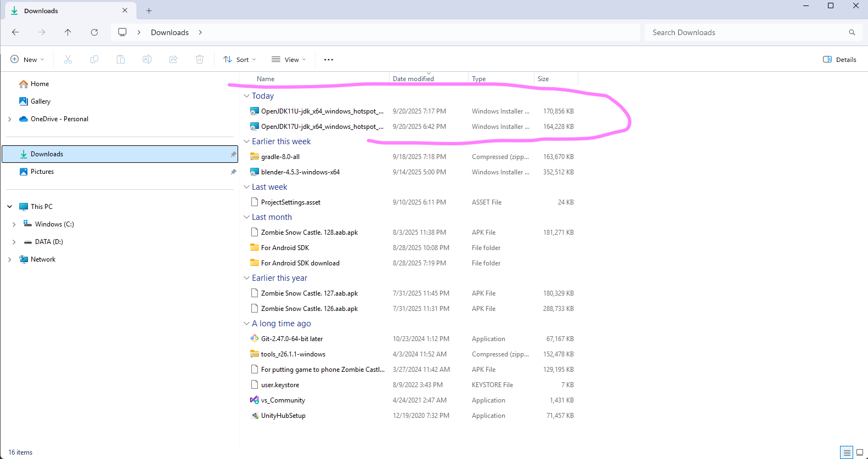Click the tools_r26.1.1-windows zip icon
The height and width of the screenshot is (459, 868).
pos(255,354)
